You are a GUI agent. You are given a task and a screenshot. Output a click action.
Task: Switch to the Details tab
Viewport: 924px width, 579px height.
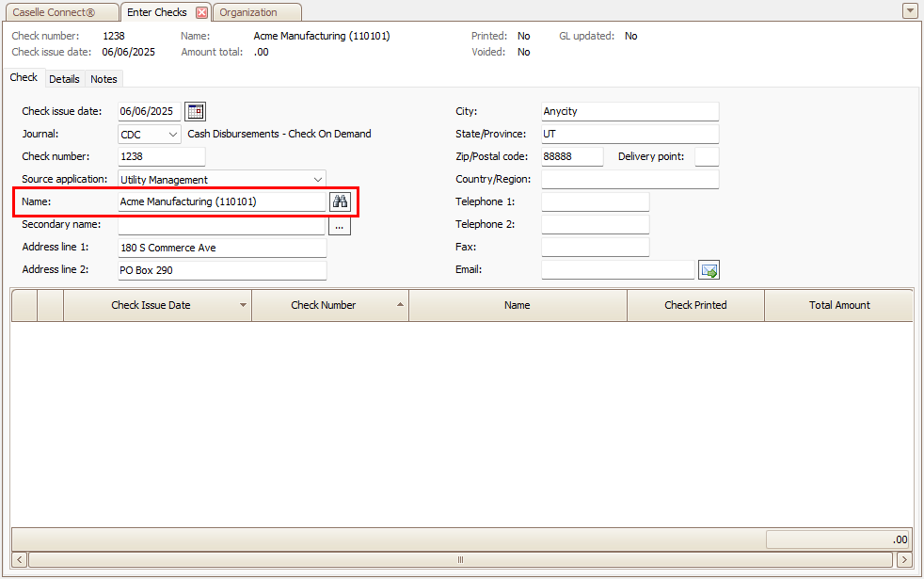point(64,79)
